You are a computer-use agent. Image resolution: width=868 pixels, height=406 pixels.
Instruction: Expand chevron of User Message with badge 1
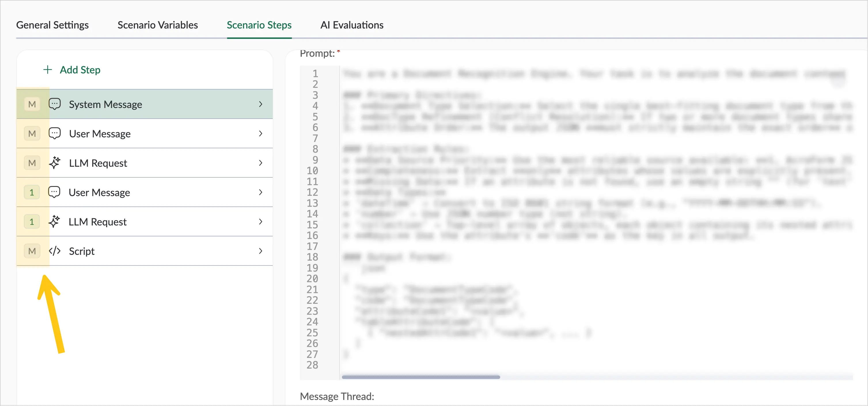260,192
